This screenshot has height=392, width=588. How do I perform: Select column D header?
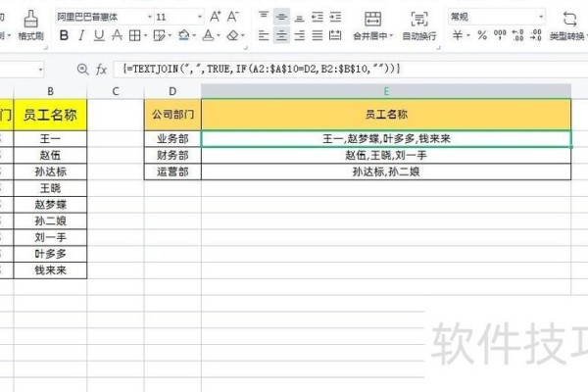(x=172, y=91)
